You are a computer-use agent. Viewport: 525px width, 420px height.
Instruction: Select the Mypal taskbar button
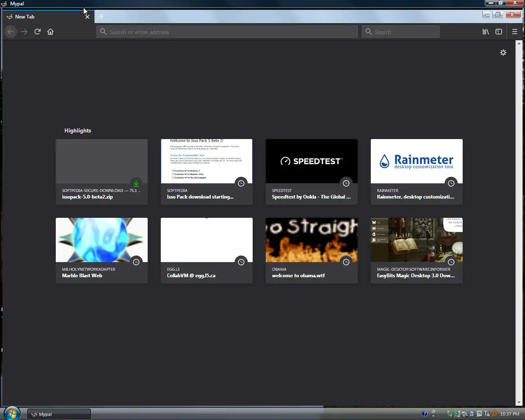tap(59, 414)
